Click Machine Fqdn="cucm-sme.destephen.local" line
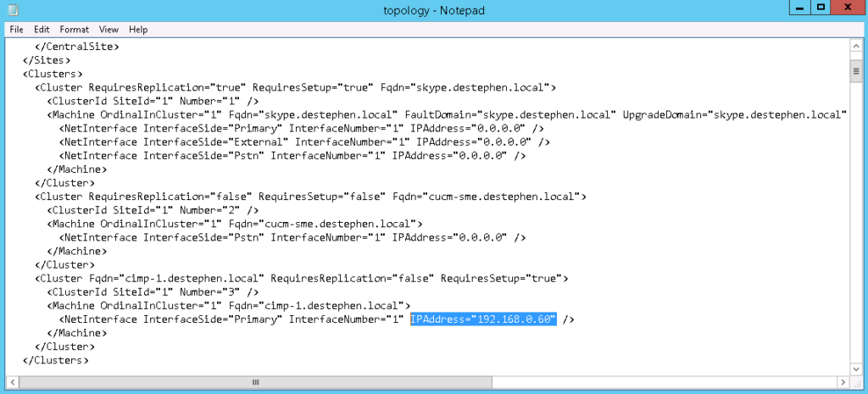The image size is (868, 394). (234, 225)
